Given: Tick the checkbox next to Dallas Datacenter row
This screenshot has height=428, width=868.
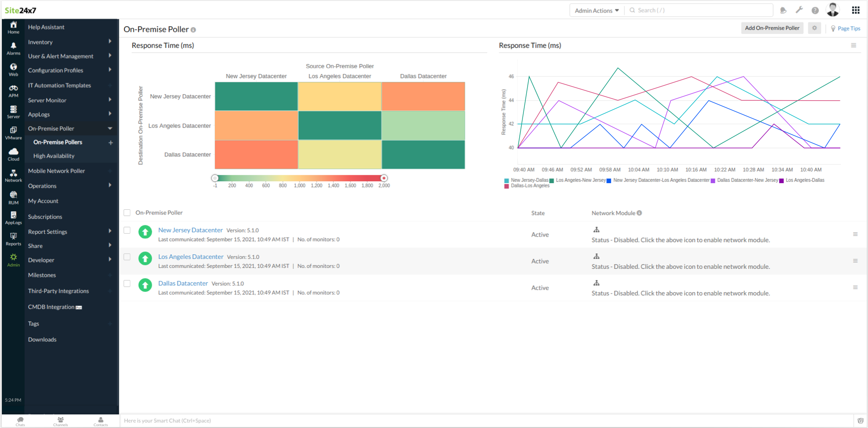Looking at the screenshot, I should coord(127,283).
